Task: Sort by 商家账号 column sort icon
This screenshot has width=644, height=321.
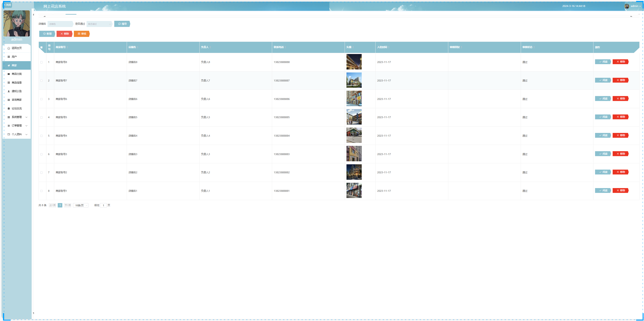Action: 67,47
